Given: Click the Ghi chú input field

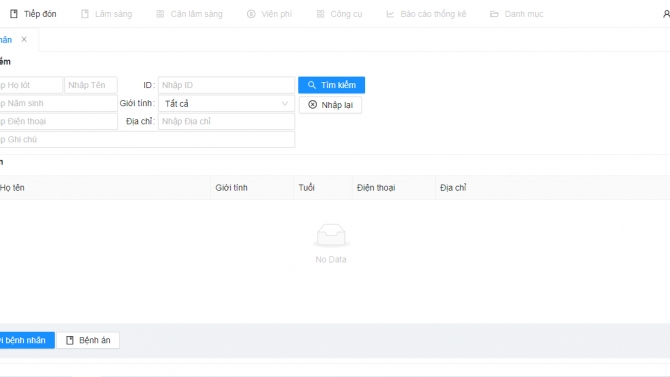Looking at the screenshot, I should pyautogui.click(x=147, y=139).
